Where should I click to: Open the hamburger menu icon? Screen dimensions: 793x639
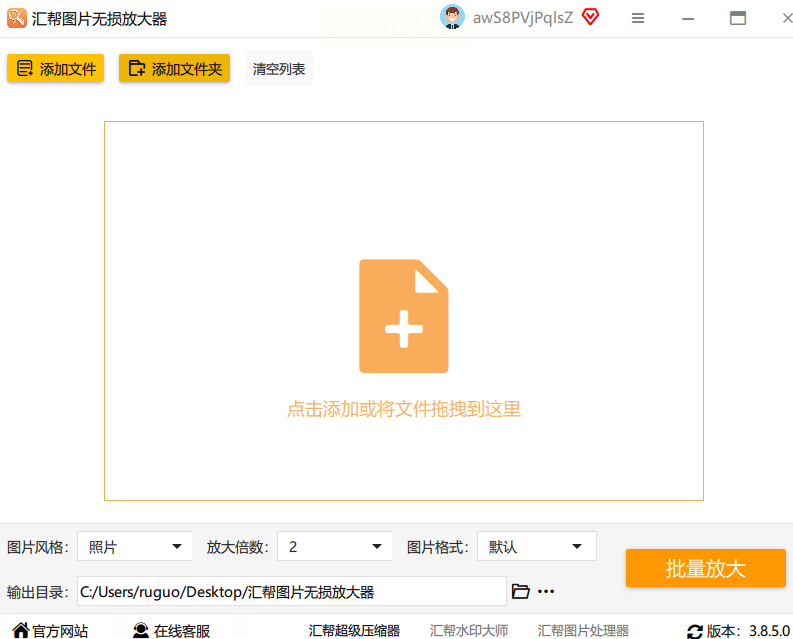point(638,19)
